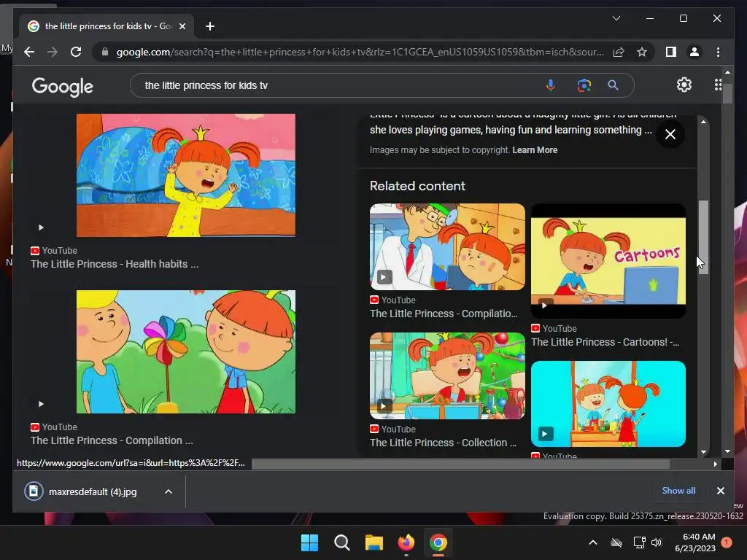Click the page vertical scrollbar thumb

coord(727,92)
